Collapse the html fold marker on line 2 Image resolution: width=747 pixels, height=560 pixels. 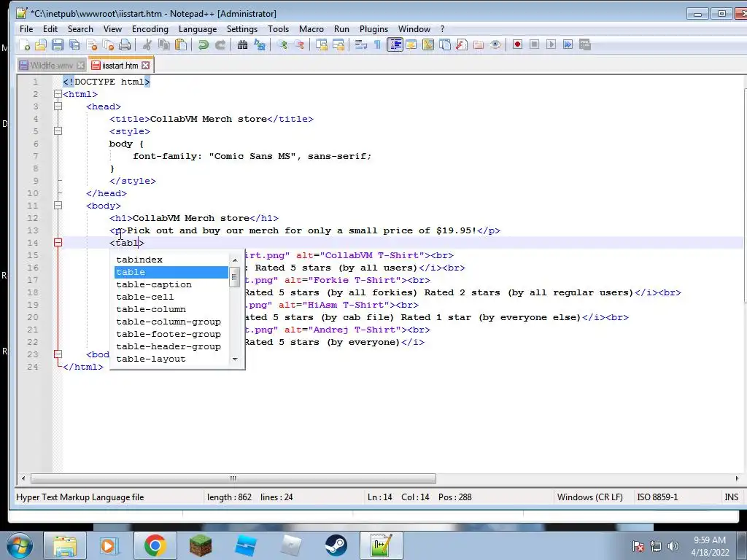click(x=58, y=94)
